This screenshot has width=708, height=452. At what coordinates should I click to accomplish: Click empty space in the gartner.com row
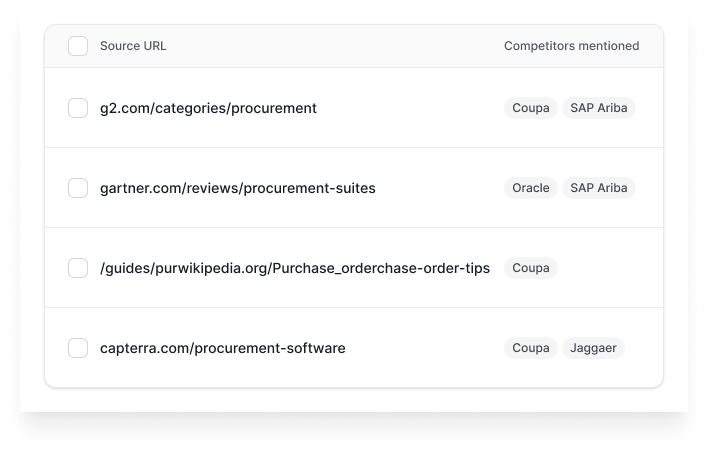tap(440, 188)
